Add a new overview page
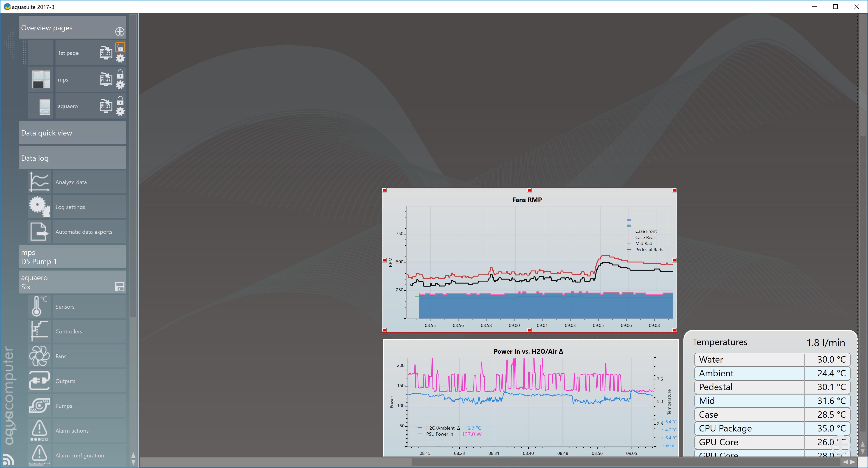The height and width of the screenshot is (468, 868). (120, 32)
